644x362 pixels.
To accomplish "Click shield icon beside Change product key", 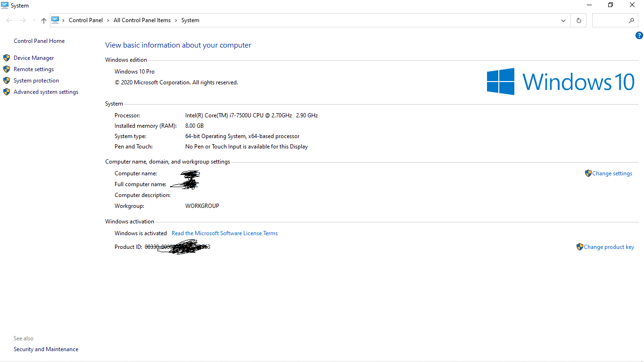I will [579, 247].
